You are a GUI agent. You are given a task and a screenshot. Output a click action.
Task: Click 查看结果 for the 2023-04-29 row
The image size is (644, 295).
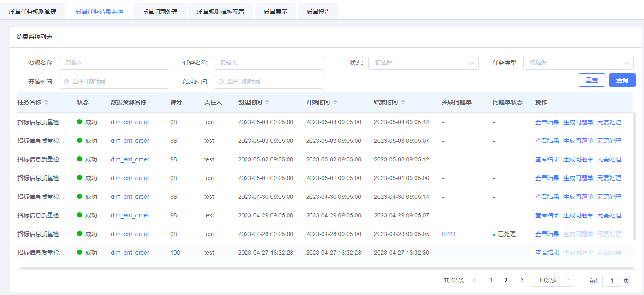click(x=547, y=215)
